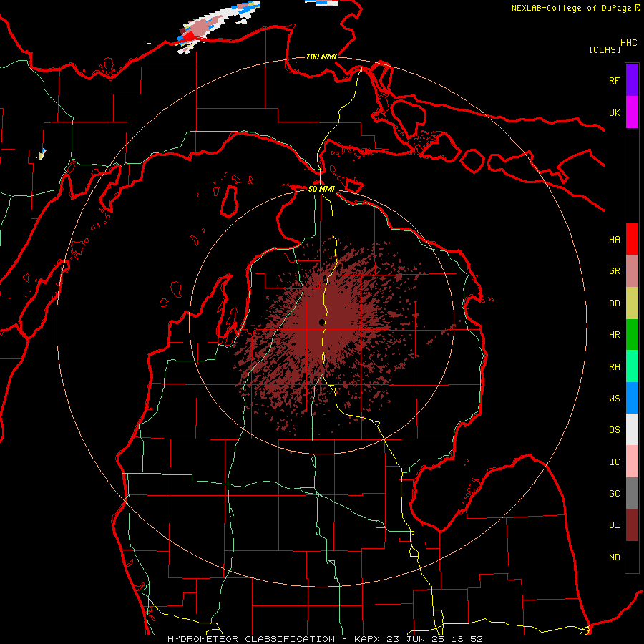This screenshot has height=644, width=644.
Task: Click the [CLAS] units label
Action: pos(605,49)
